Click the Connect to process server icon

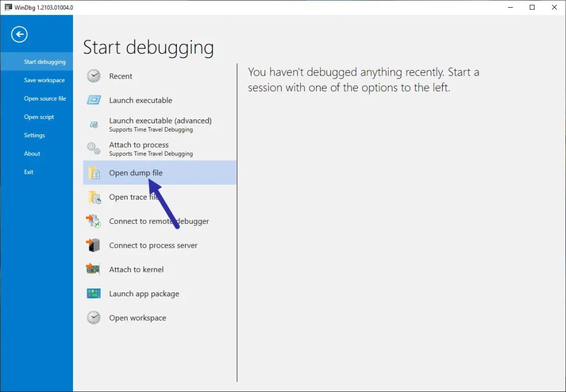coord(94,245)
